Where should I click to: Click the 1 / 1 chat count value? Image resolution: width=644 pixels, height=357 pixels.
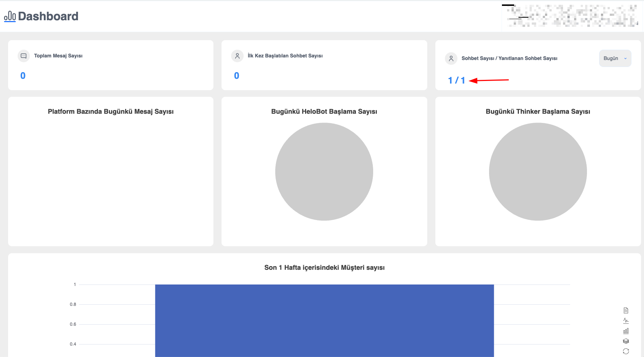pos(456,80)
